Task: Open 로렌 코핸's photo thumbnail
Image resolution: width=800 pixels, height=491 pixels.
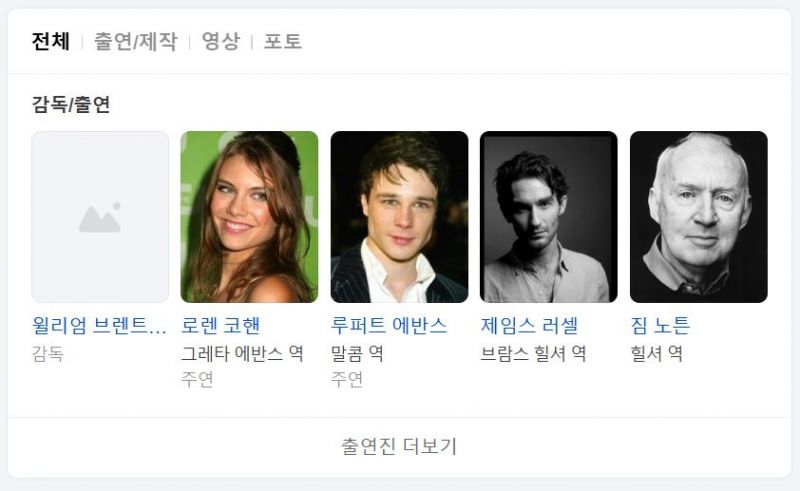Action: click(249, 217)
